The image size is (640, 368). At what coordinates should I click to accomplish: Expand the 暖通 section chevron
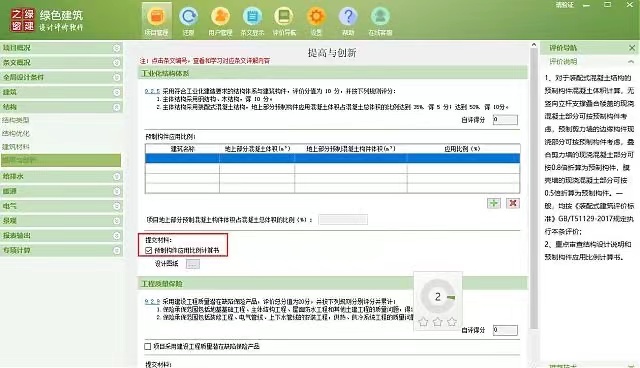[x=117, y=191]
